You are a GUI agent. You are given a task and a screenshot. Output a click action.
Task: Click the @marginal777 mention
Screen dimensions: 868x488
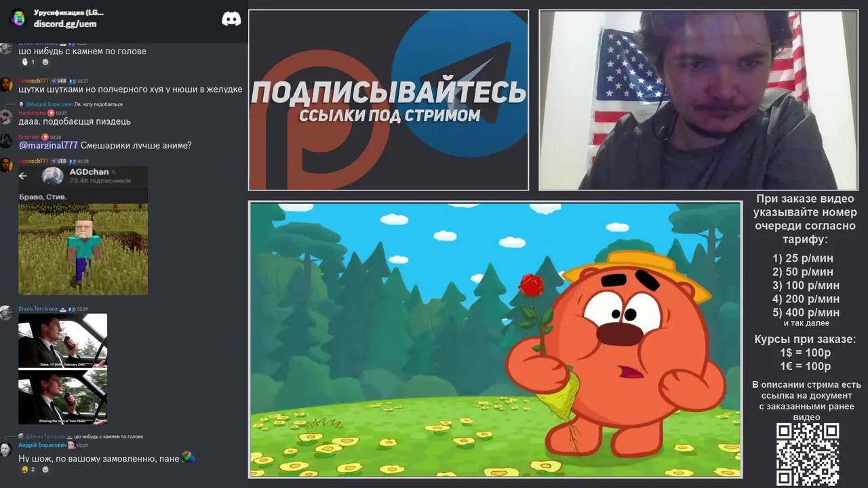pos(48,145)
